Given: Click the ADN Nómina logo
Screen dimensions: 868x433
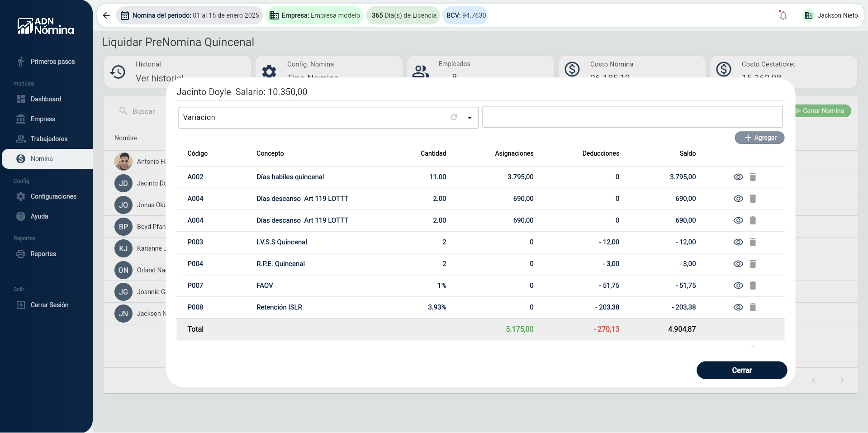Looking at the screenshot, I should tap(46, 26).
